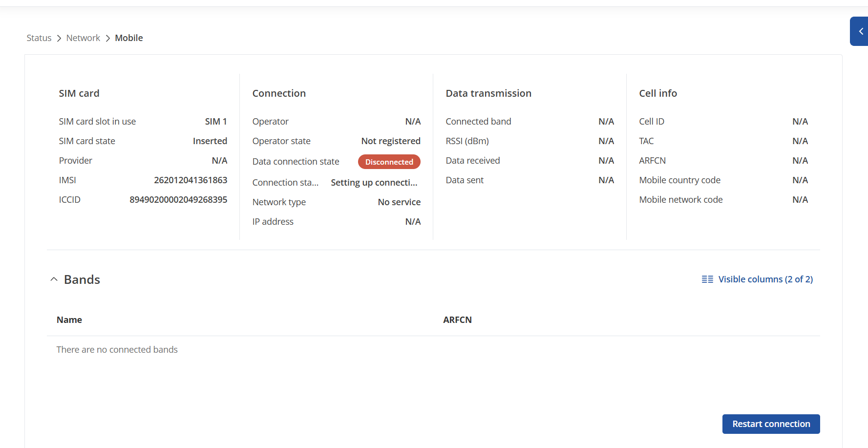This screenshot has height=448, width=868.
Task: Click the truncated Connection sta... label
Action: (x=285, y=183)
